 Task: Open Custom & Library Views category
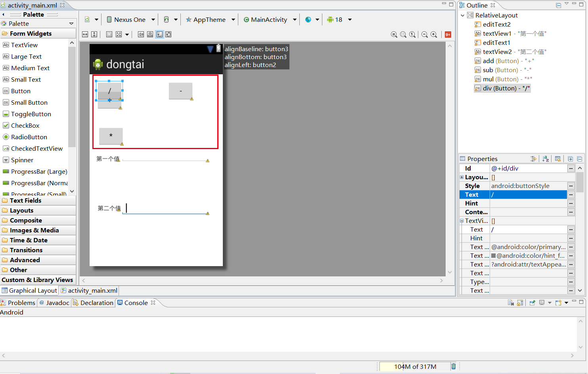(x=38, y=280)
